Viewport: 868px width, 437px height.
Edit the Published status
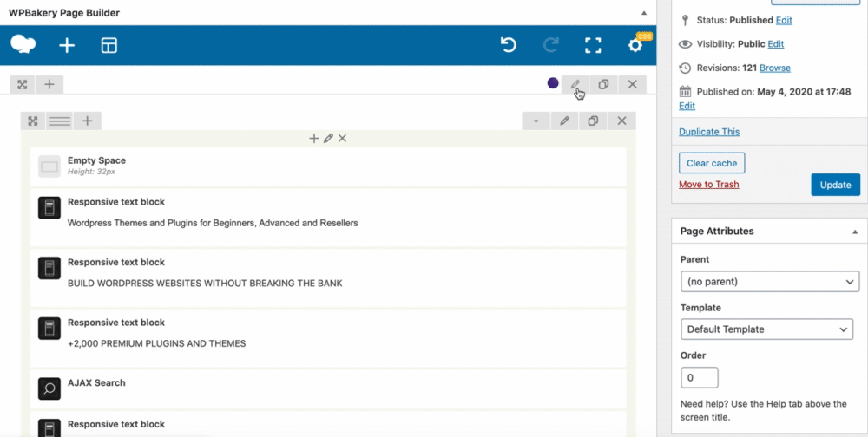784,20
